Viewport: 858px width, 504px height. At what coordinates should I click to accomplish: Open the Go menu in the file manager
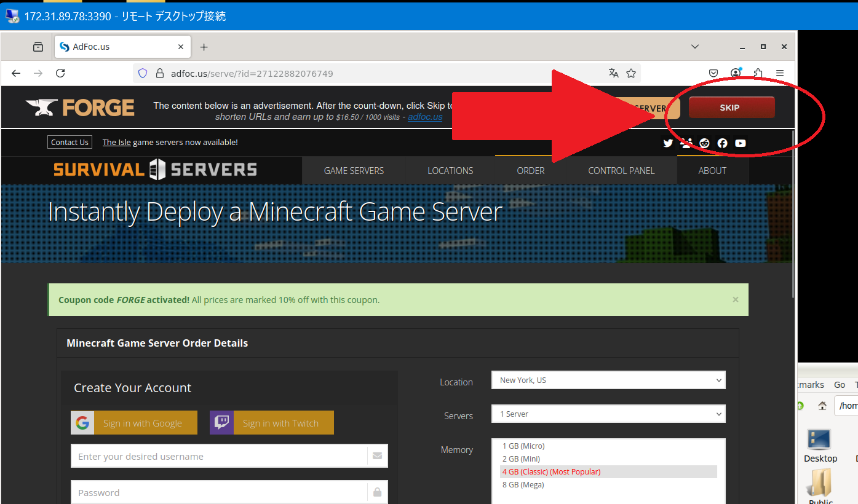840,385
